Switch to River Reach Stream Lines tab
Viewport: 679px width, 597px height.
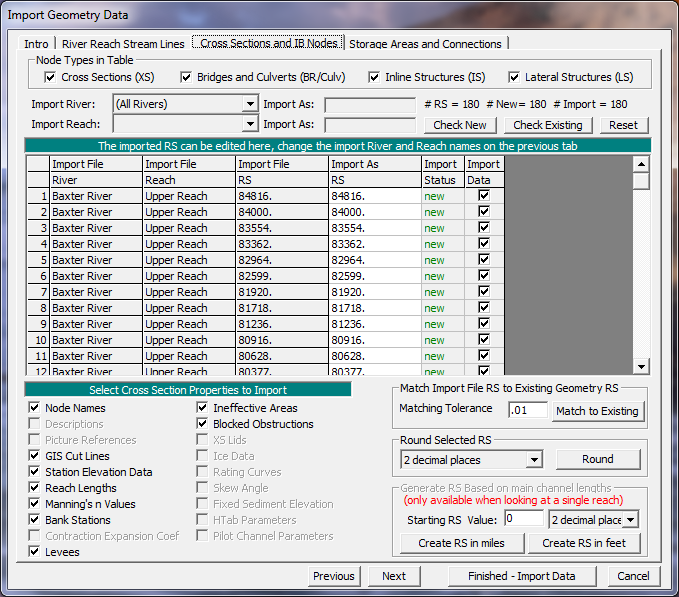click(123, 44)
